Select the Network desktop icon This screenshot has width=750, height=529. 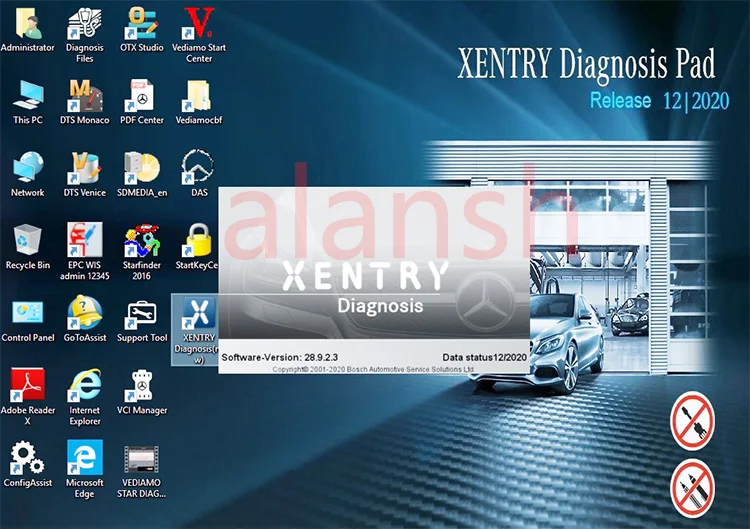click(x=28, y=174)
